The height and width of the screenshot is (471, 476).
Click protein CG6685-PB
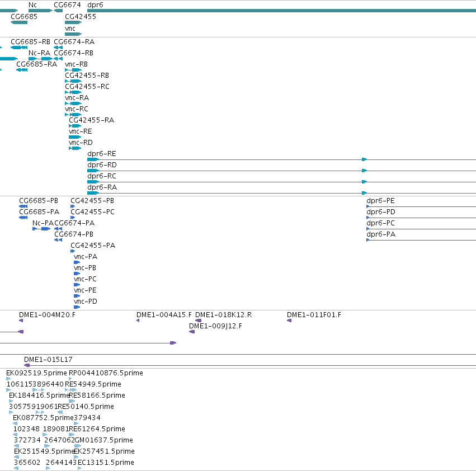coord(39,201)
